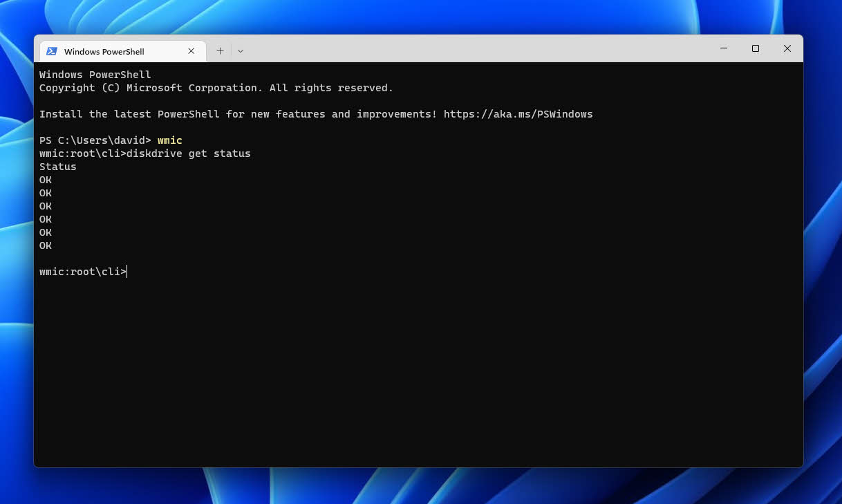The width and height of the screenshot is (842, 504).
Task: Click the PowerShell icon on the tab
Action: pos(52,51)
